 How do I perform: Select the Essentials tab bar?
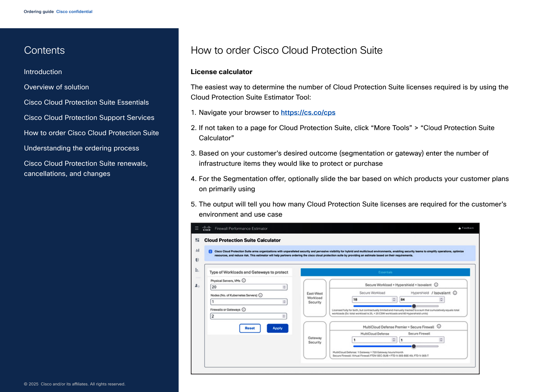point(385,272)
